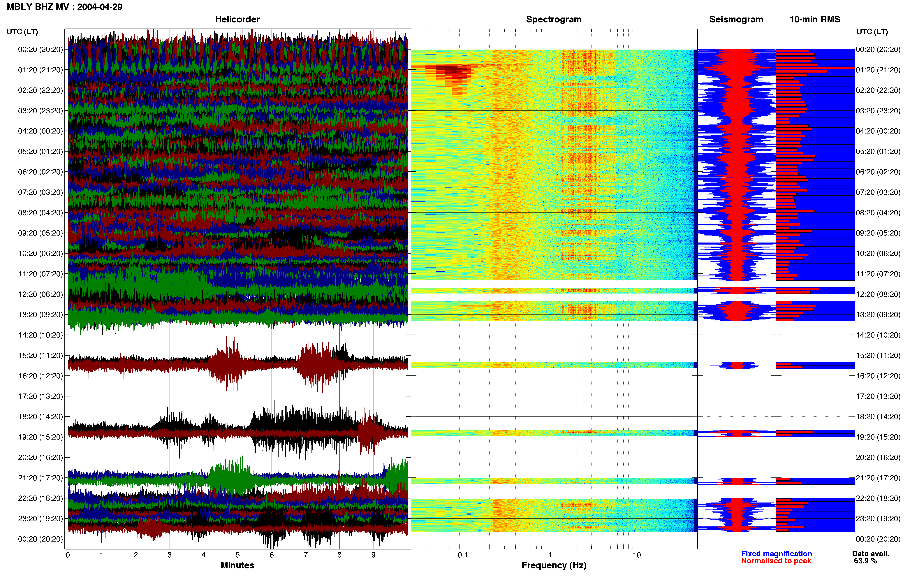Click left time label 15:20 (11:20)
The width and height of the screenshot is (924, 578).
(41, 356)
